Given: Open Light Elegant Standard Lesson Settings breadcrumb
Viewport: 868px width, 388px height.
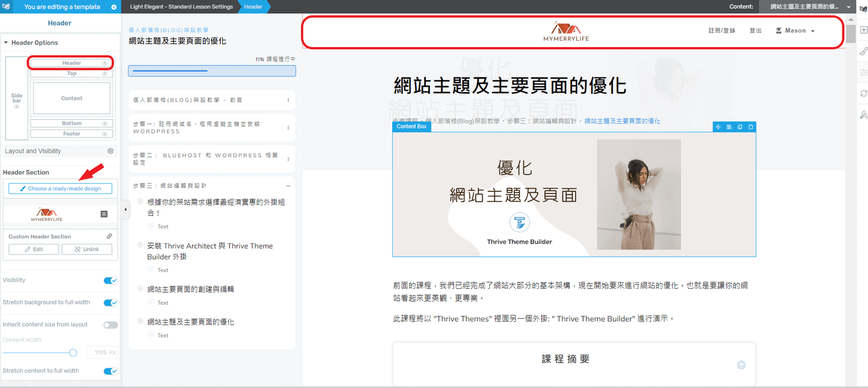Looking at the screenshot, I should (x=181, y=7).
